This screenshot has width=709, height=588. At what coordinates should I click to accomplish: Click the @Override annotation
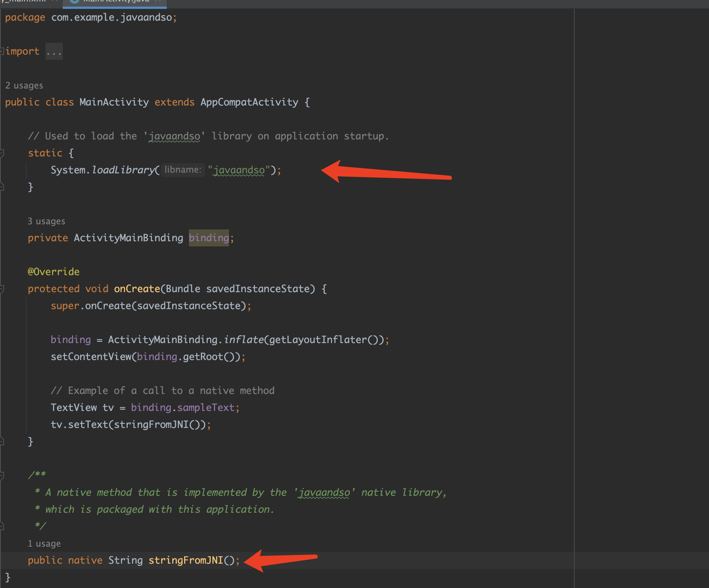(53, 272)
